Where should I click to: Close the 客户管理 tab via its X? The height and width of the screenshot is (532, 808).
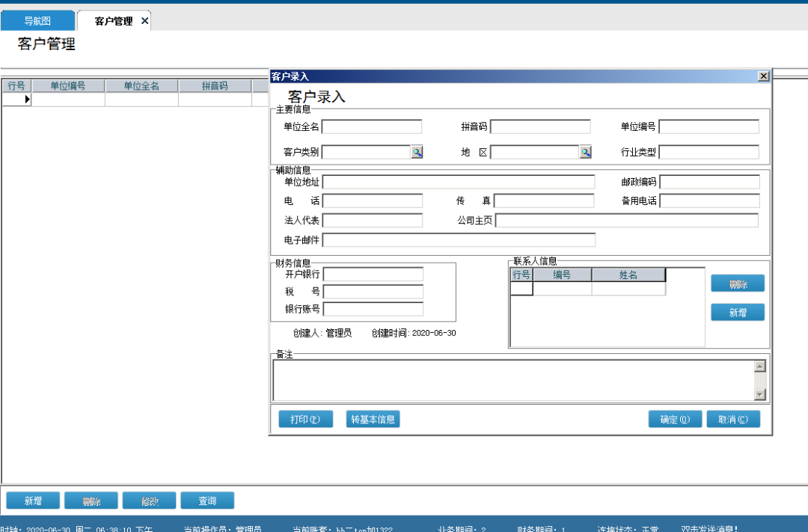click(x=145, y=21)
